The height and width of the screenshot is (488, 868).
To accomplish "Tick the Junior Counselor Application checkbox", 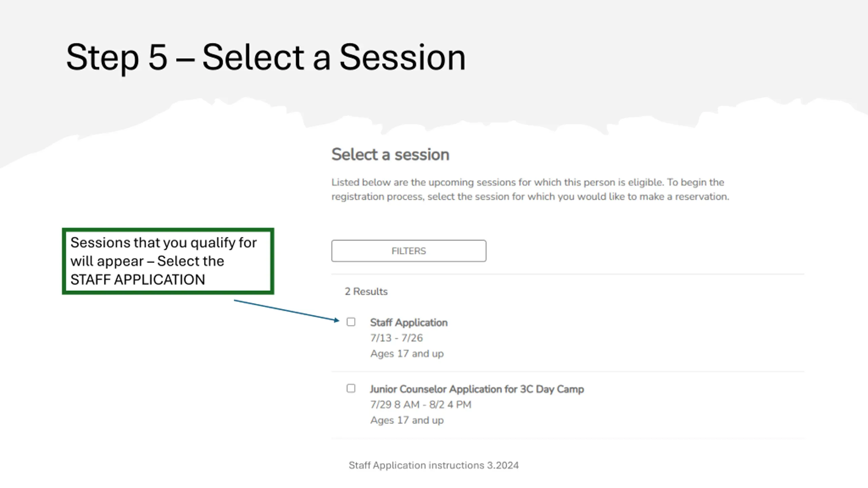I will click(351, 388).
